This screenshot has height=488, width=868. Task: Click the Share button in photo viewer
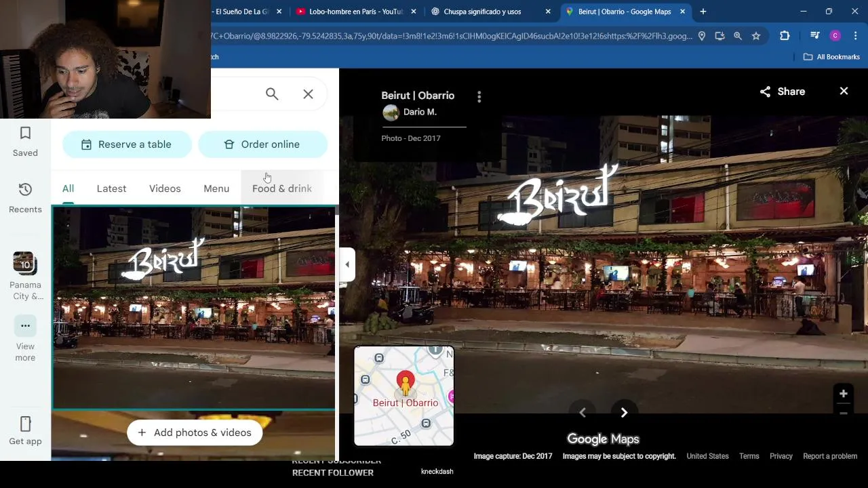tap(782, 91)
